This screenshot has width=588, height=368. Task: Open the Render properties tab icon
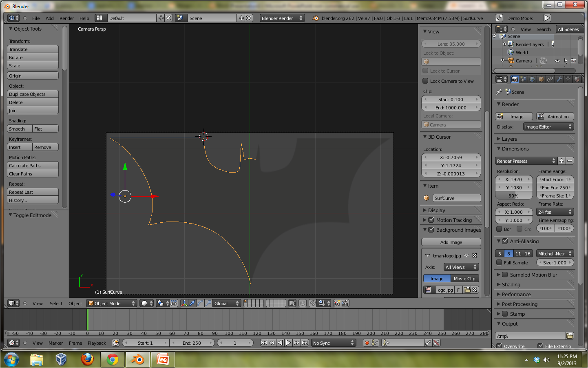(x=515, y=79)
